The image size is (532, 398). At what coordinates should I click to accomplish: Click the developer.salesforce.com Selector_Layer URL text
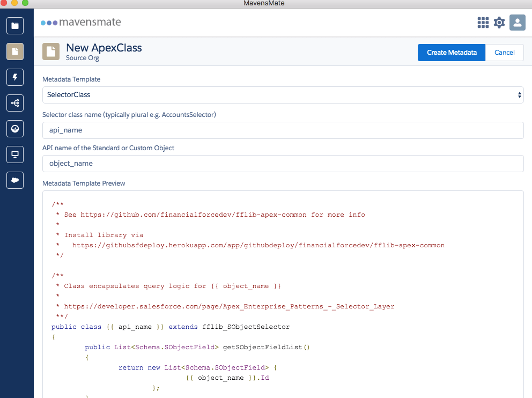coord(229,306)
